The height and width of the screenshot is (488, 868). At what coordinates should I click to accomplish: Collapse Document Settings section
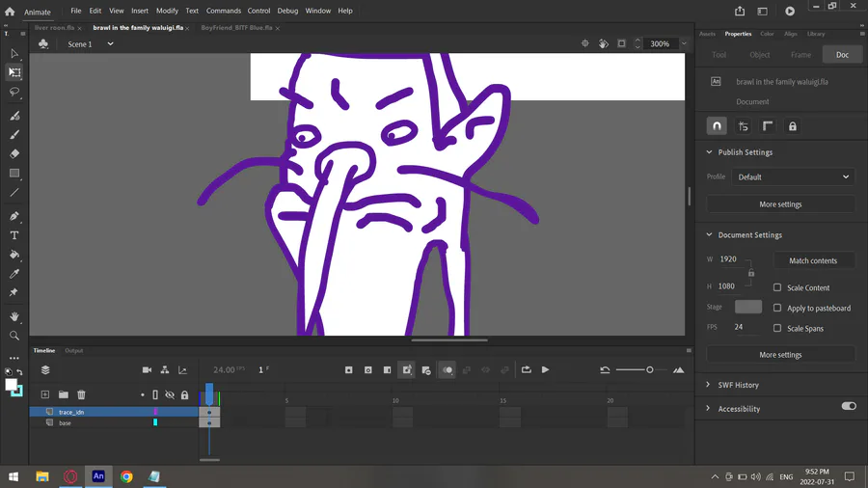[x=709, y=234]
